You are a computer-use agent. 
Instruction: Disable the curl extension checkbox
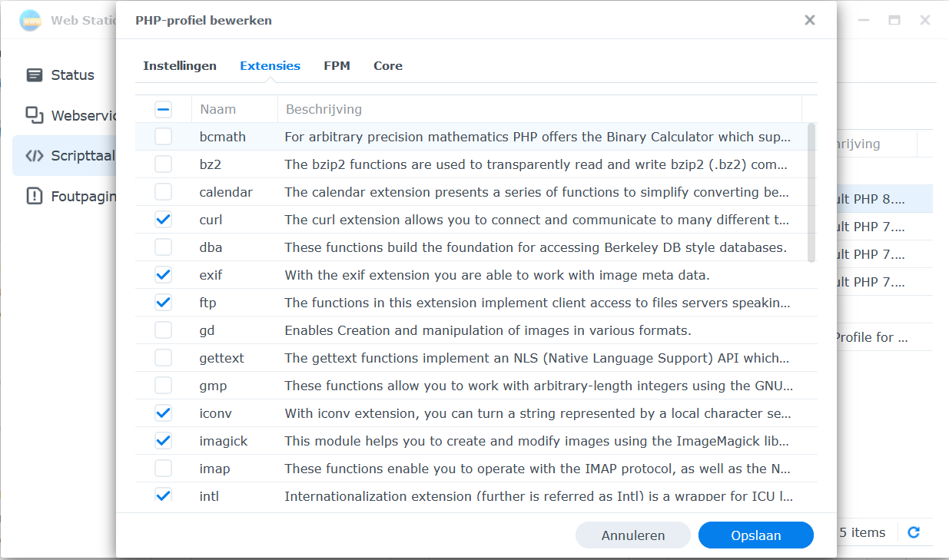point(163,220)
